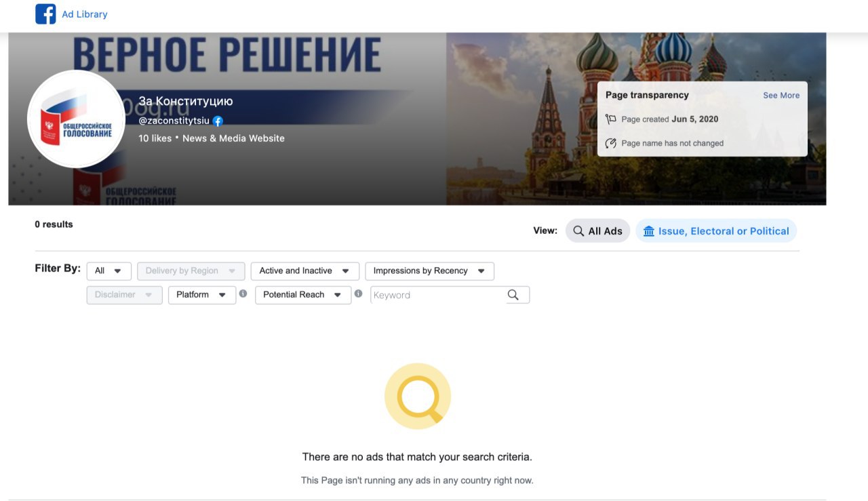Screen dimensions: 868x501
Task: Open Impressions by Recency dropdown
Action: (429, 270)
